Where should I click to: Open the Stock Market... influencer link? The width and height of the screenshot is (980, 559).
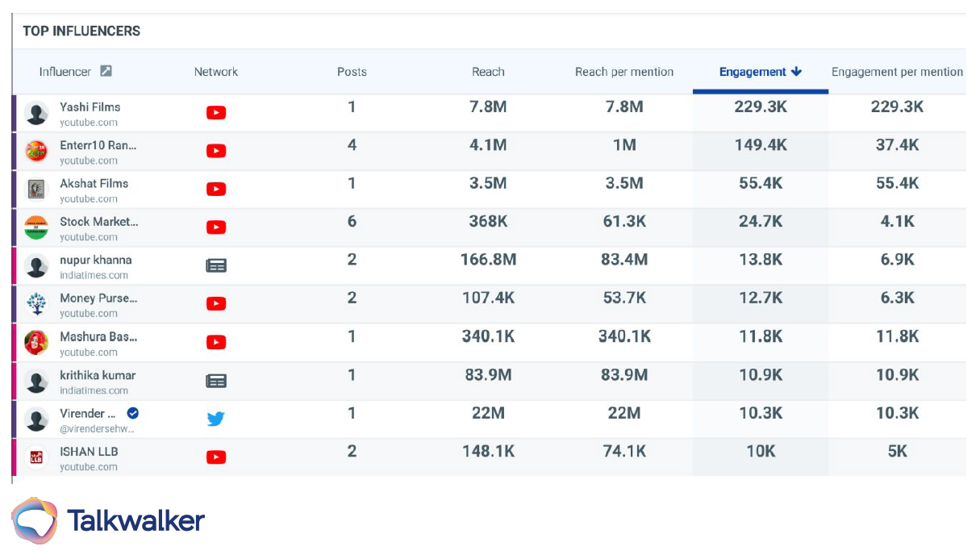(x=98, y=221)
